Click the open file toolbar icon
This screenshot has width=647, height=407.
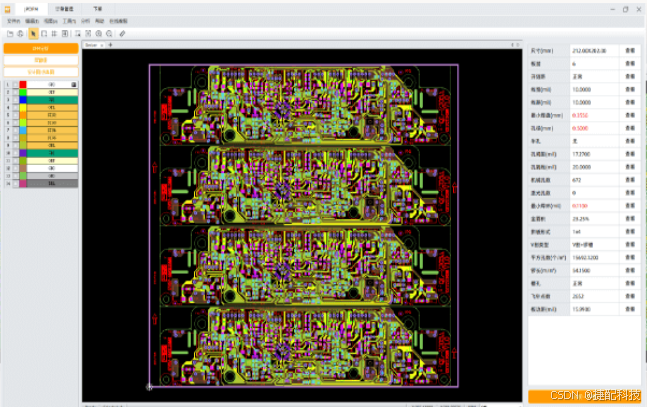pos(10,34)
